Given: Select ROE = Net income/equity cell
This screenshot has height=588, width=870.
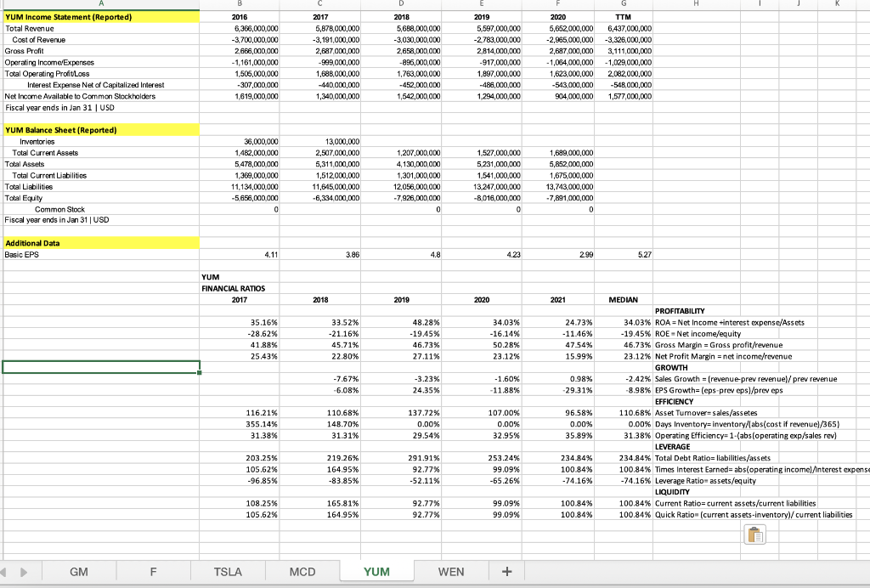Looking at the screenshot, I should (x=698, y=334).
